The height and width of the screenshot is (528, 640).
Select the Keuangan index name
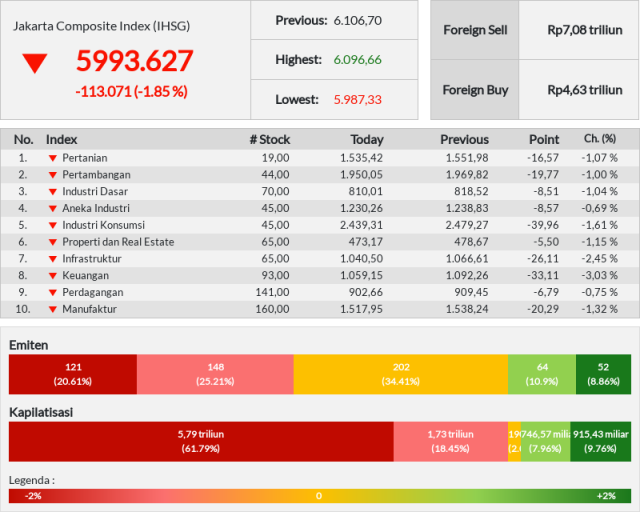(x=85, y=275)
